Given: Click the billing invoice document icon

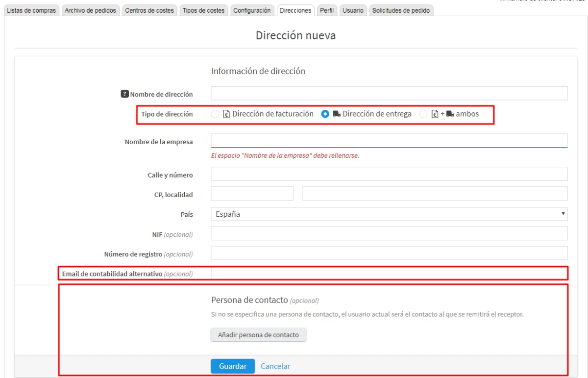Looking at the screenshot, I should coord(226,114).
